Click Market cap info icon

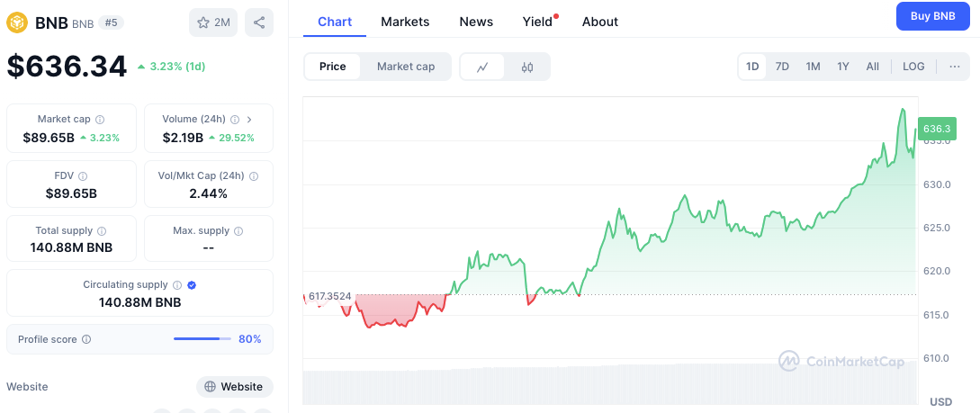tap(100, 119)
